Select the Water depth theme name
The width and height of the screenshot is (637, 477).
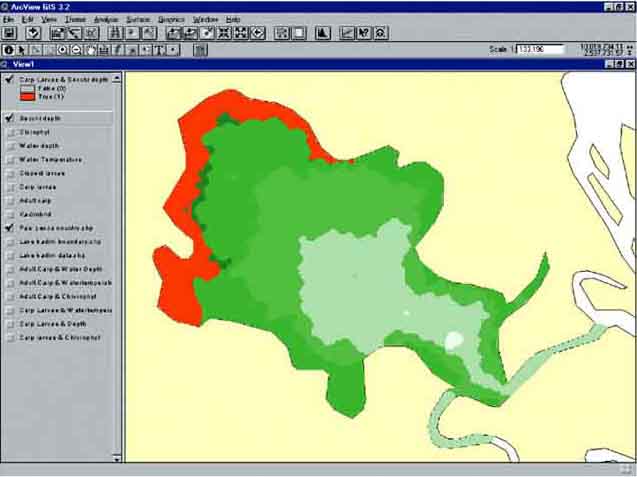(x=39, y=146)
